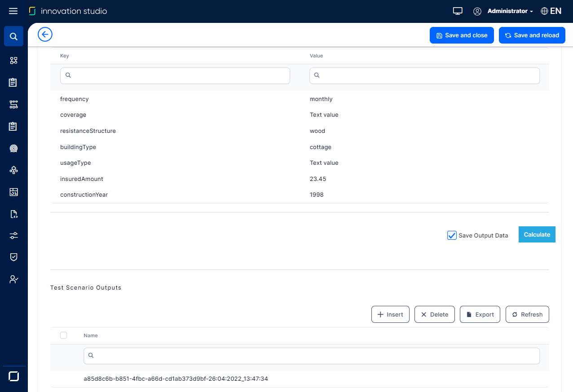
Task: Open the EN language selector
Action: click(551, 11)
